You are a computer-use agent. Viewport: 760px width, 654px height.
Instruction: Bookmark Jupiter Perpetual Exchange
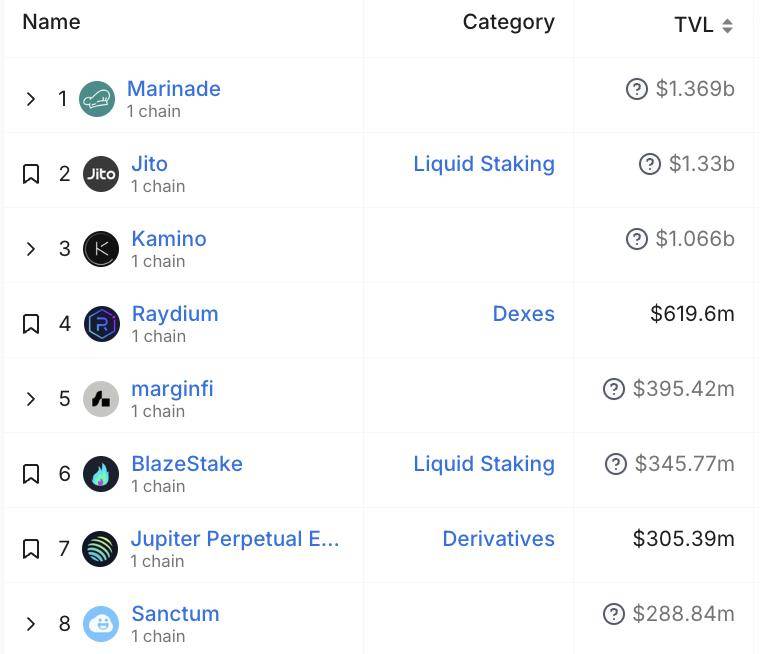pyautogui.click(x=31, y=549)
